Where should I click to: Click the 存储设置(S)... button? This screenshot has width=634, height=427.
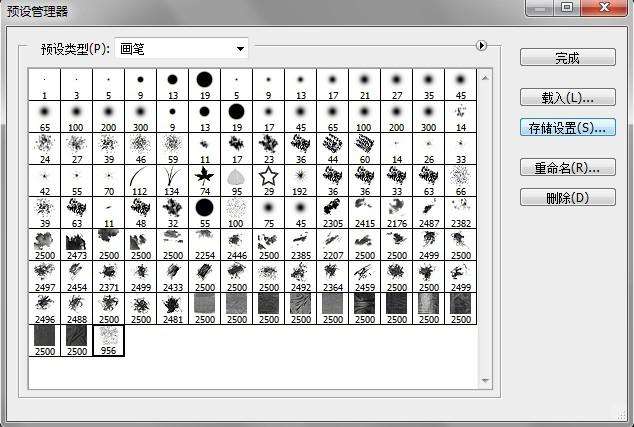[x=568, y=127]
